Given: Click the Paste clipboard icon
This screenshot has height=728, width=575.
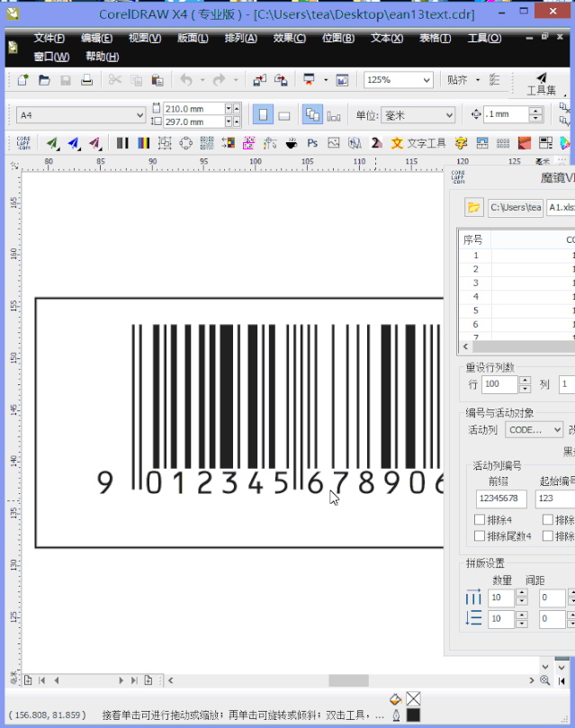Looking at the screenshot, I should point(157,80).
